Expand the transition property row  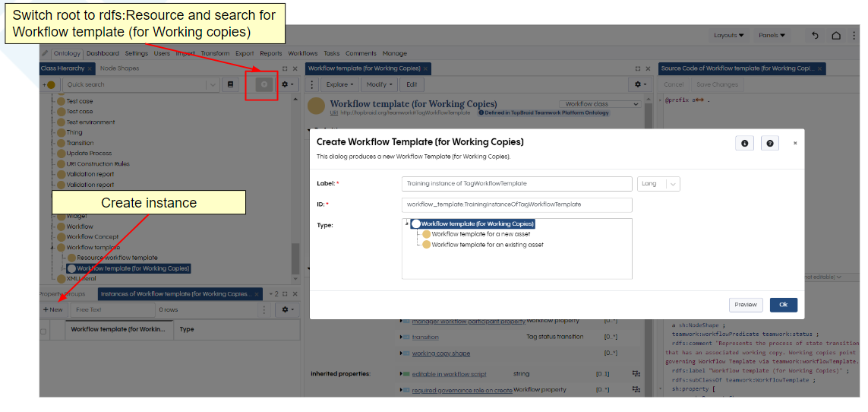coord(401,337)
